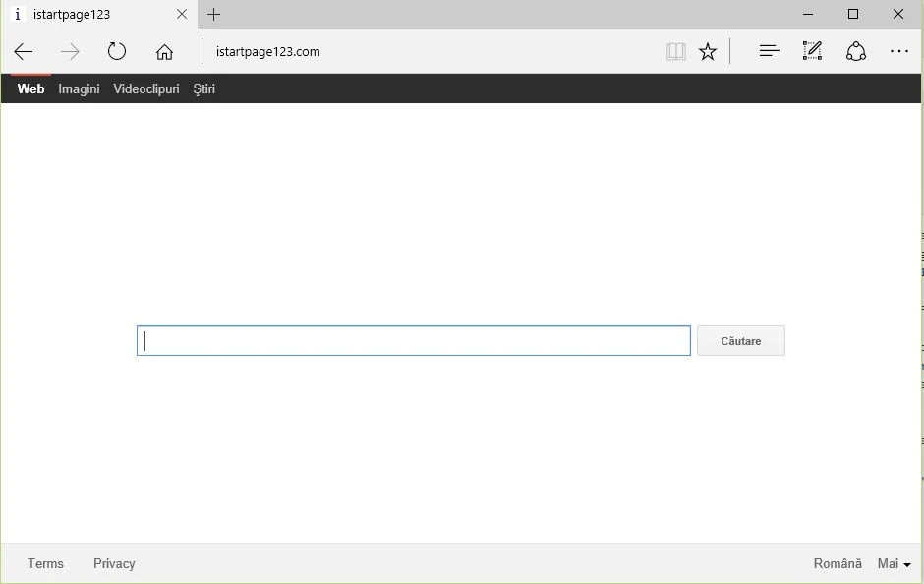Open the Hub lines icon
This screenshot has height=584, width=924.
pos(769,51)
